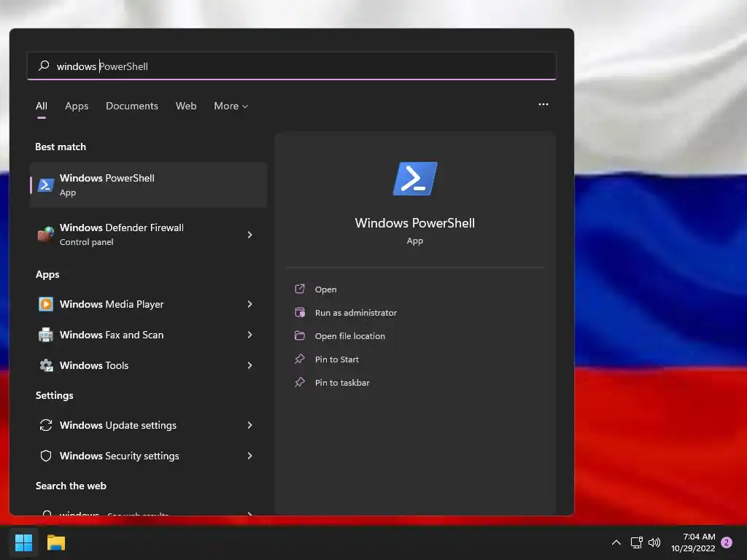Screen dimensions: 747x560
Task: Click the Pin to Start pin icon
Action: pos(300,359)
